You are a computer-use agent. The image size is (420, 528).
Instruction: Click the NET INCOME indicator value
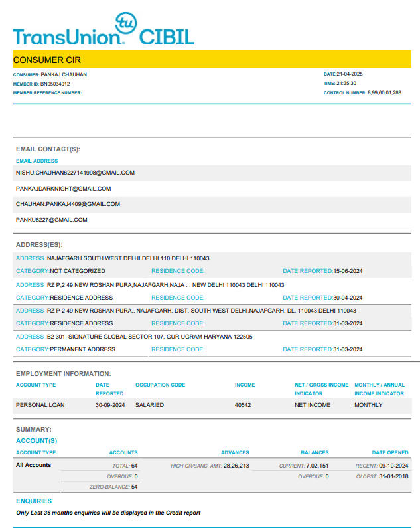[313, 405]
